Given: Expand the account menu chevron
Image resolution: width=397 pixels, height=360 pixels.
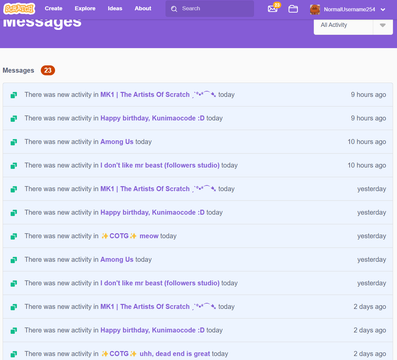Looking at the screenshot, I should pyautogui.click(x=383, y=10).
